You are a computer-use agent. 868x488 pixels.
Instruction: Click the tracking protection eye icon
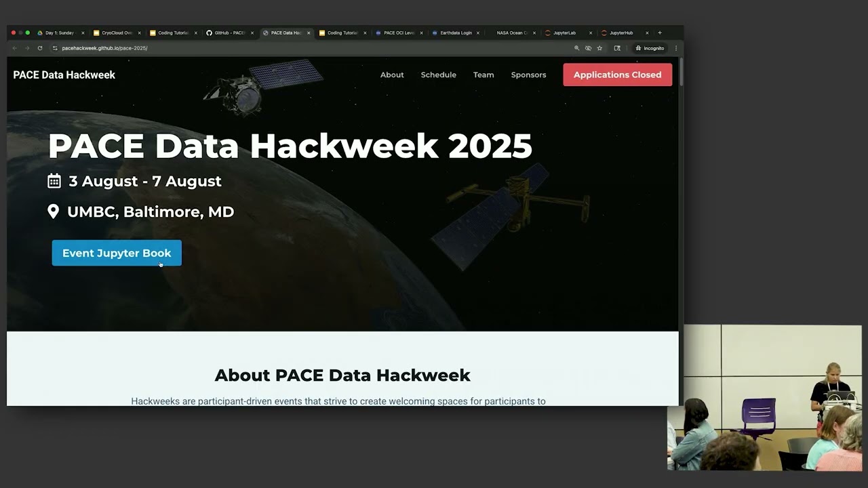(x=588, y=48)
